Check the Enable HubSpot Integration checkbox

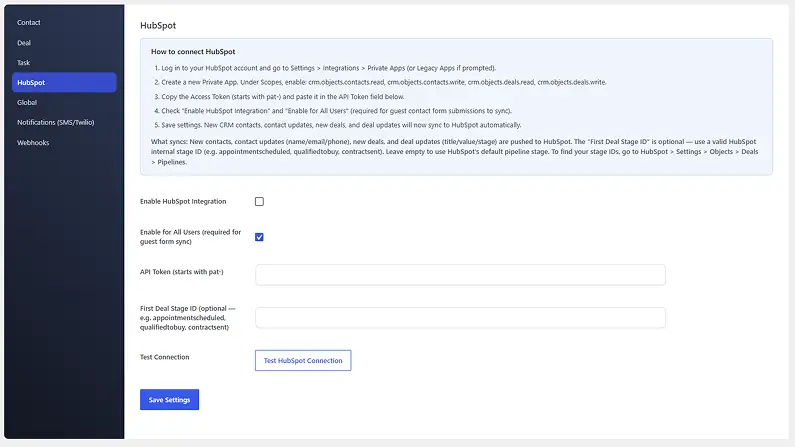(x=259, y=202)
